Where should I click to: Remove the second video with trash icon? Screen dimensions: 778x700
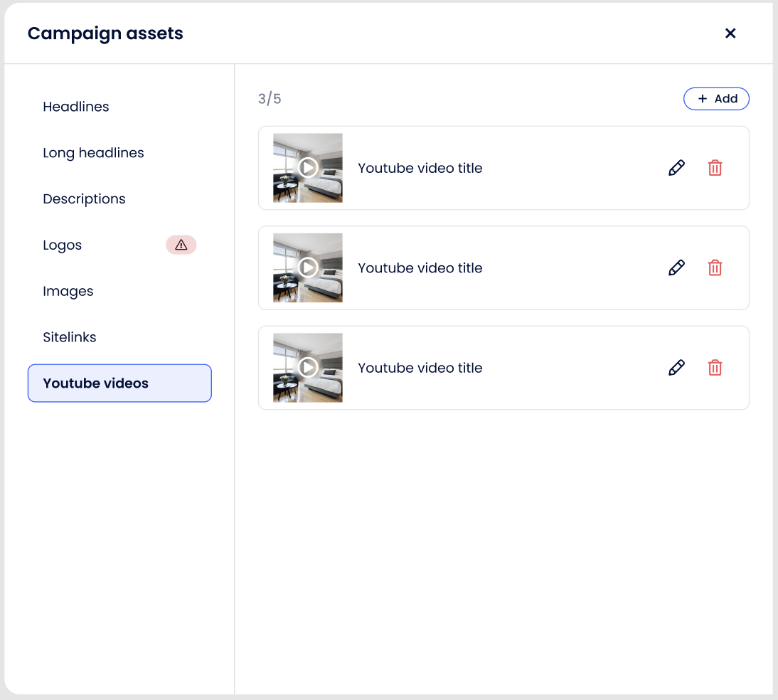(715, 267)
